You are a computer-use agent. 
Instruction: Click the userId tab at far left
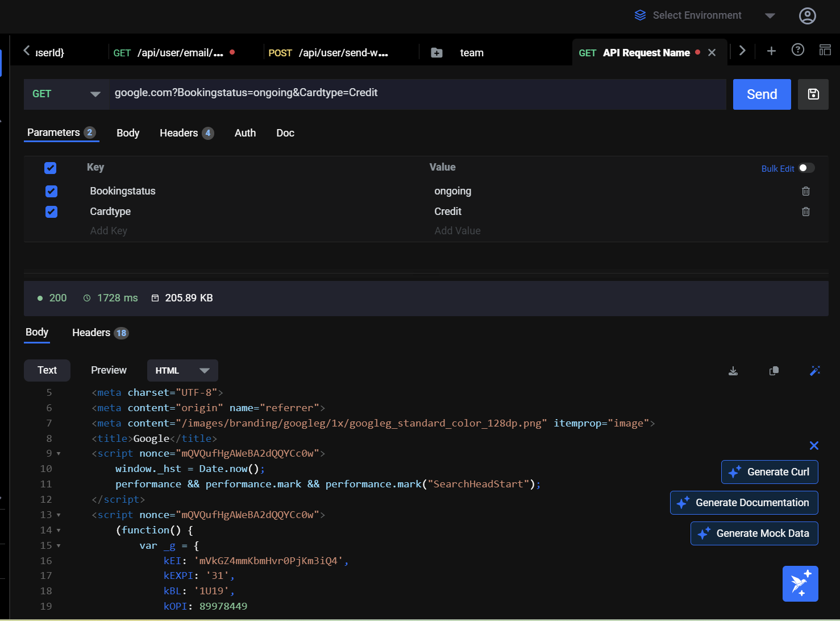[50, 53]
